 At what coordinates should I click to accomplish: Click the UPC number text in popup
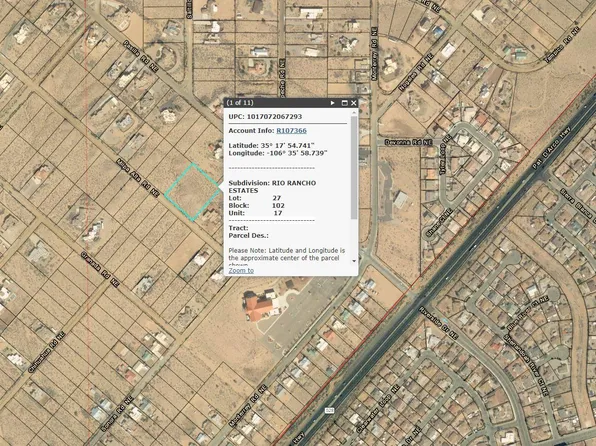coord(274,117)
